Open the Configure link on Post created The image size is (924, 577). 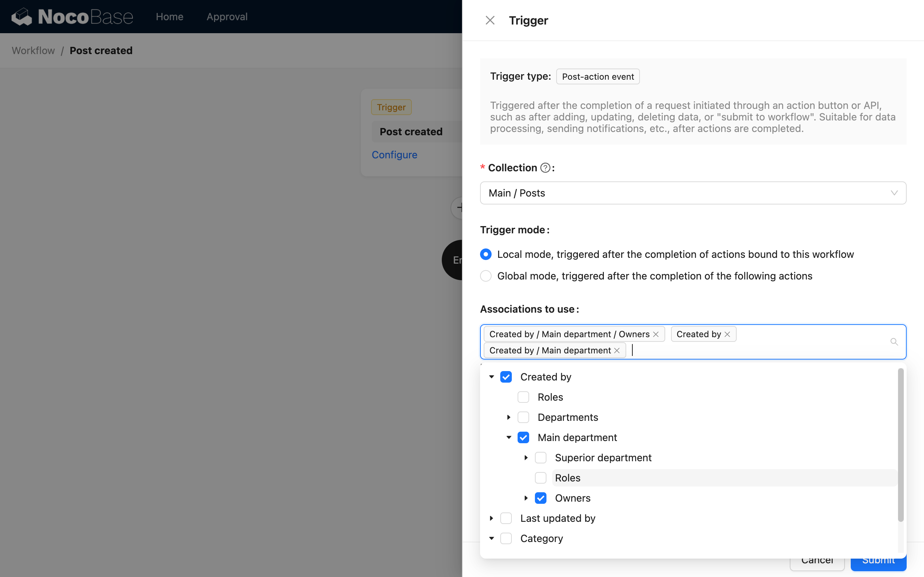pyautogui.click(x=395, y=155)
